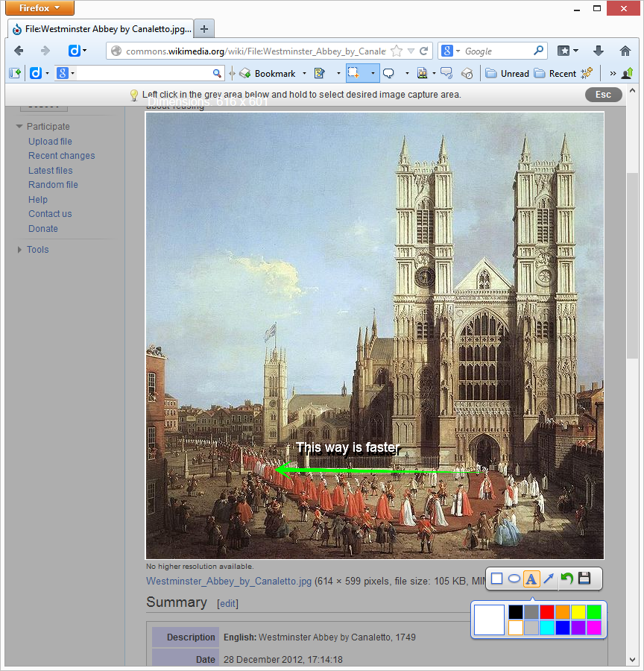Open the Random file link

pyautogui.click(x=53, y=185)
